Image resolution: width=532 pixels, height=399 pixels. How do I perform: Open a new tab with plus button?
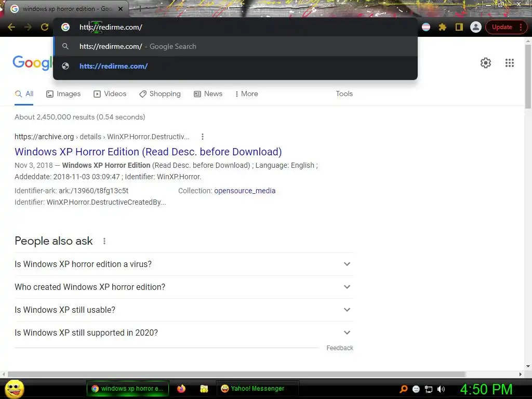[x=140, y=9]
